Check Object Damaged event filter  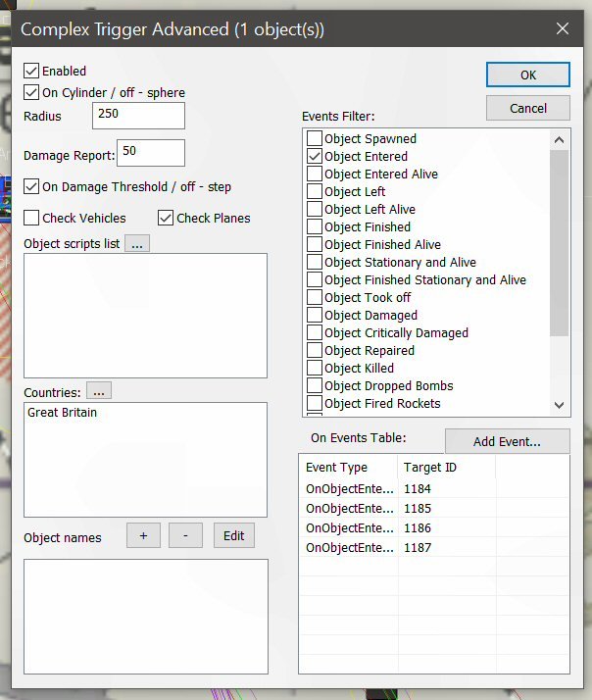(315, 315)
